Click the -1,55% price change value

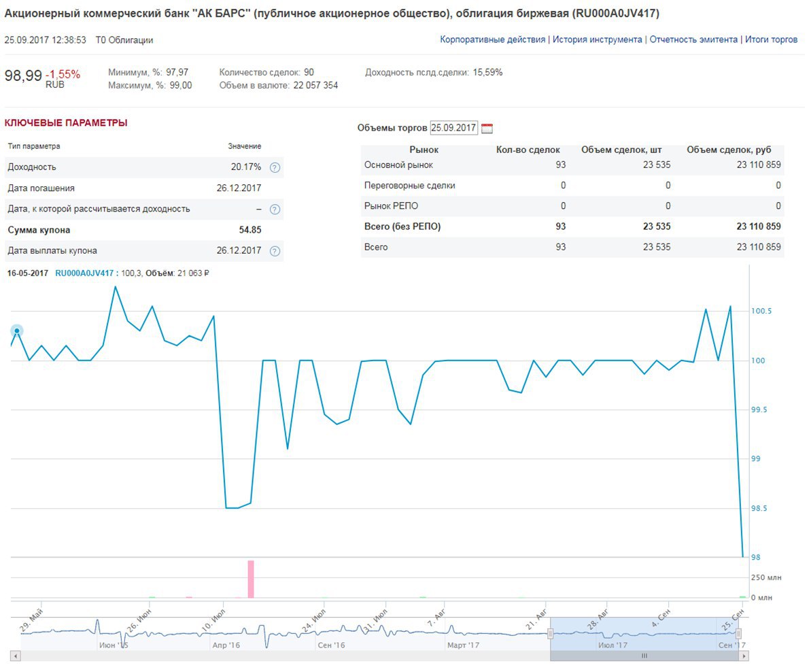tap(63, 74)
